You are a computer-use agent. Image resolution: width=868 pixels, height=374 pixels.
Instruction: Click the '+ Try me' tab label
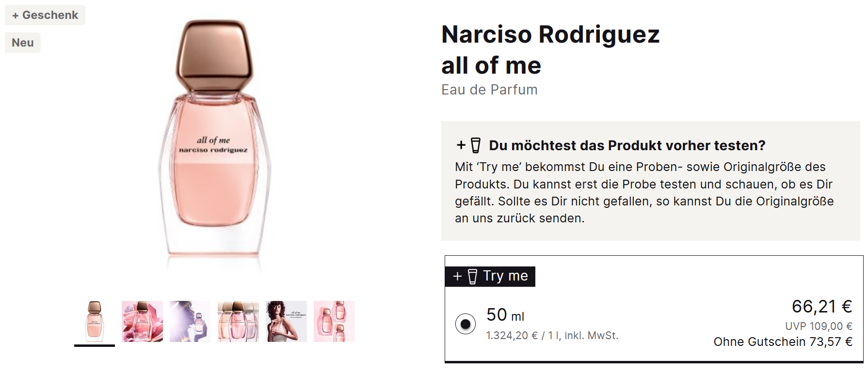tap(490, 276)
